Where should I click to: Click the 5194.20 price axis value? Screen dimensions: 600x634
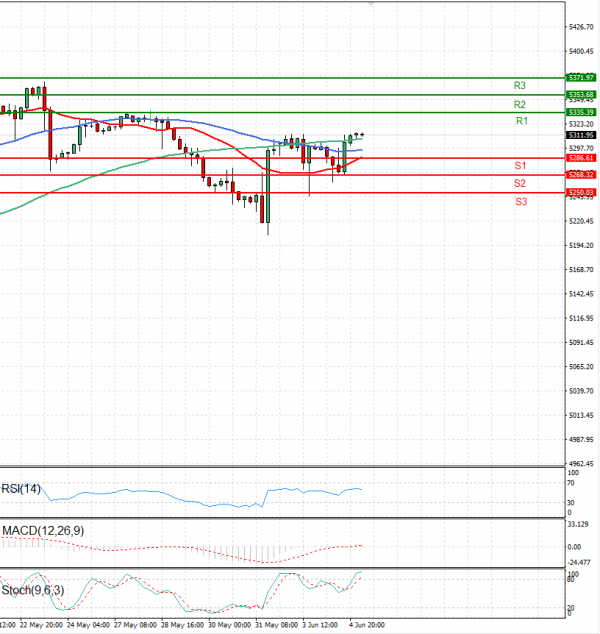[x=581, y=245]
